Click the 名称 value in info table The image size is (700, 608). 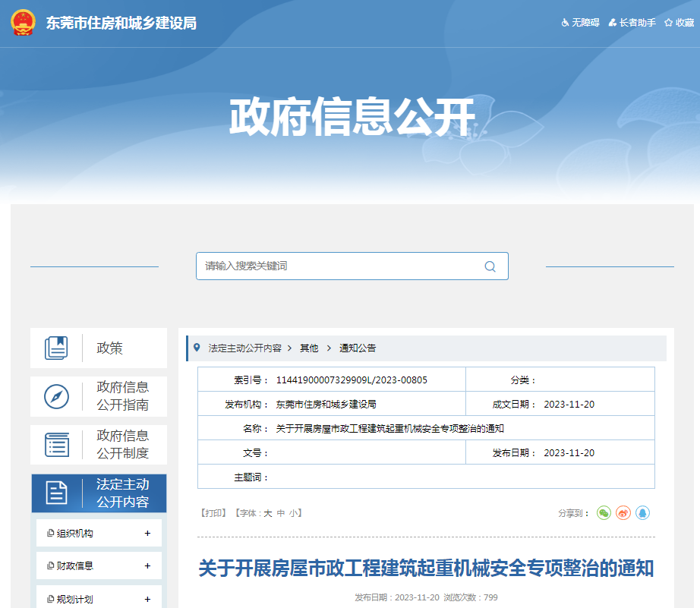tap(389, 429)
